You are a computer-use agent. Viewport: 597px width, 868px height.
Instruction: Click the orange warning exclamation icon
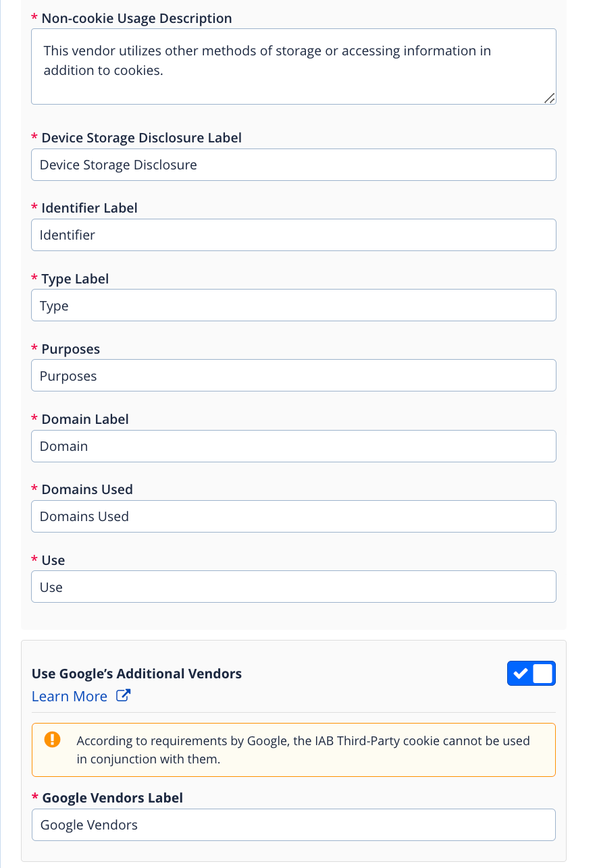pos(52,740)
